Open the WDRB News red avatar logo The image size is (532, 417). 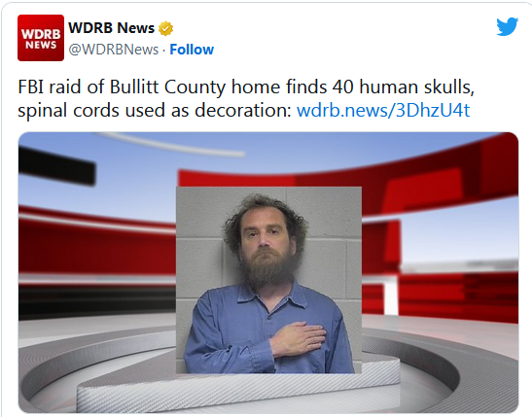click(41, 38)
